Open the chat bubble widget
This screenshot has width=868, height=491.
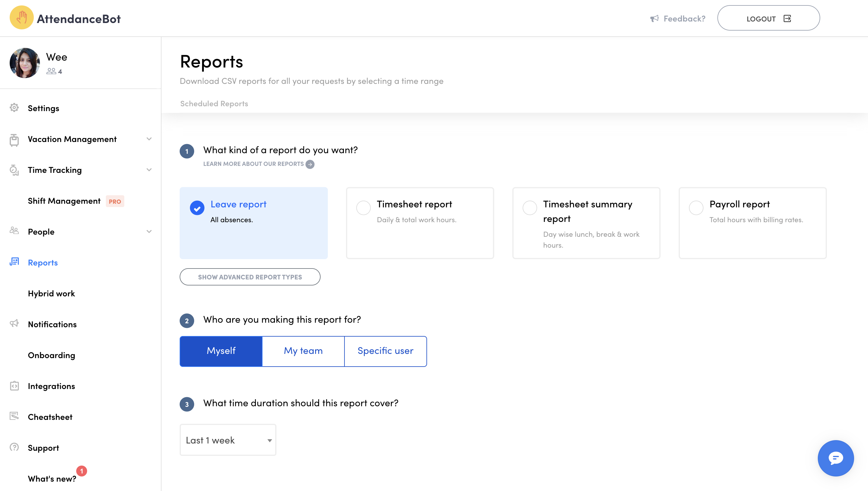pyautogui.click(x=836, y=458)
